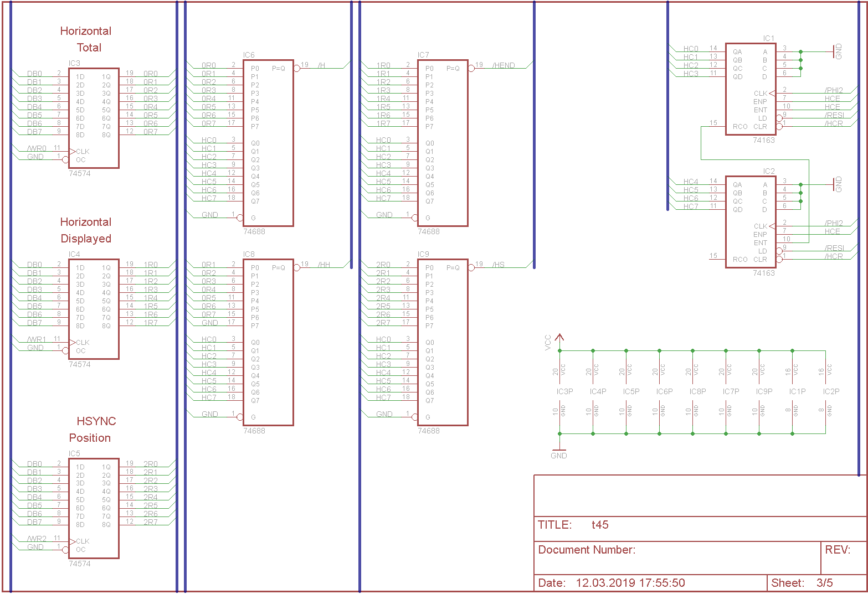868x594 pixels.
Task: Select the /HS output net label
Action: tap(498, 265)
